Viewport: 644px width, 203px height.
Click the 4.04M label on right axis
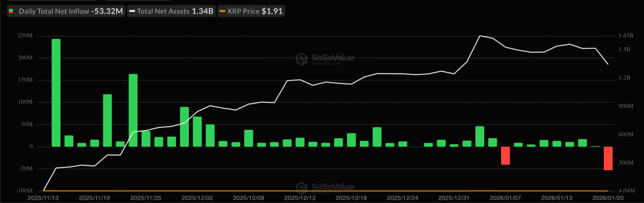626,191
